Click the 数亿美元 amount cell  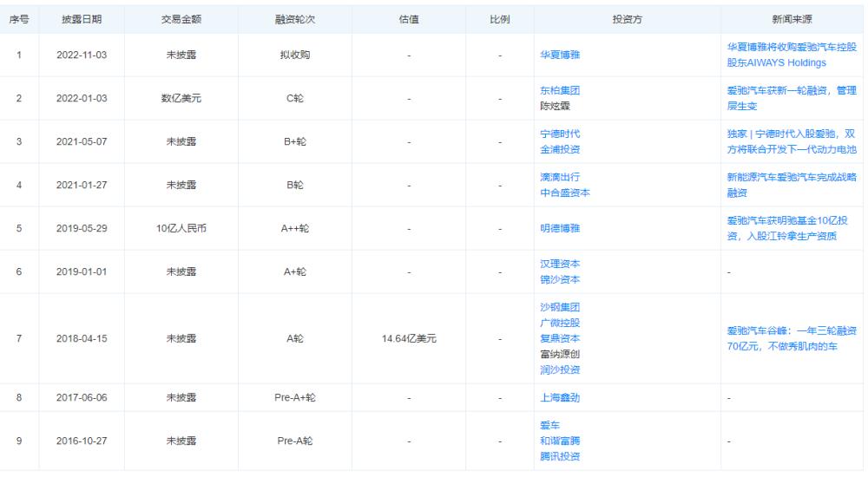181,98
